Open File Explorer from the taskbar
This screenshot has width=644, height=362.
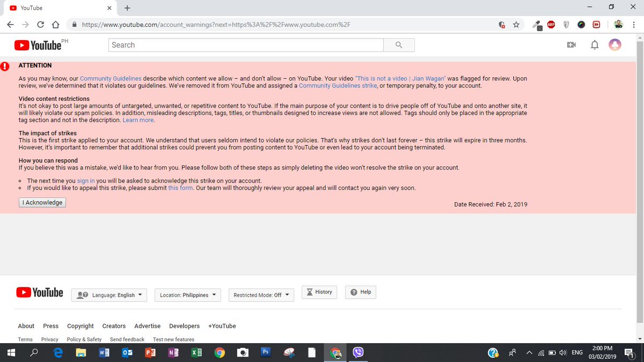point(80,352)
